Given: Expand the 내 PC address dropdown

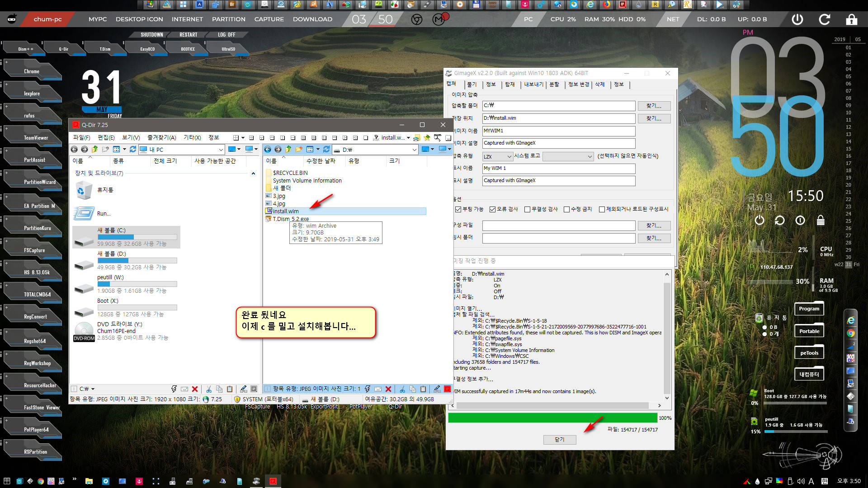Looking at the screenshot, I should click(221, 150).
